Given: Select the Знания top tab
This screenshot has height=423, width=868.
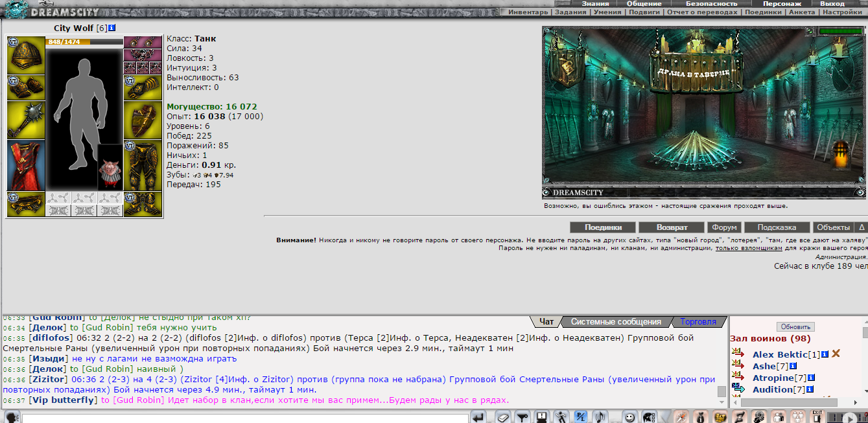Looking at the screenshot, I should (595, 4).
